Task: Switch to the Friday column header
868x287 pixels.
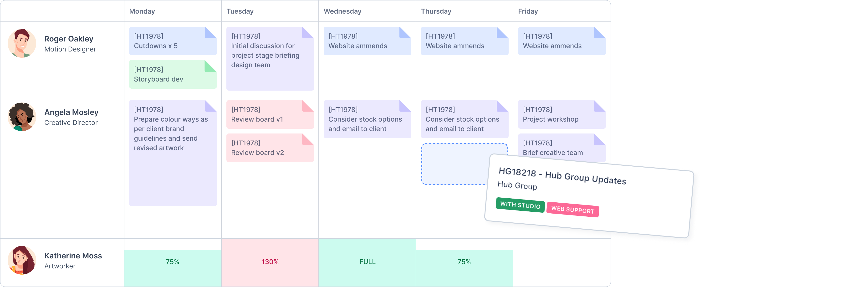Action: (528, 11)
